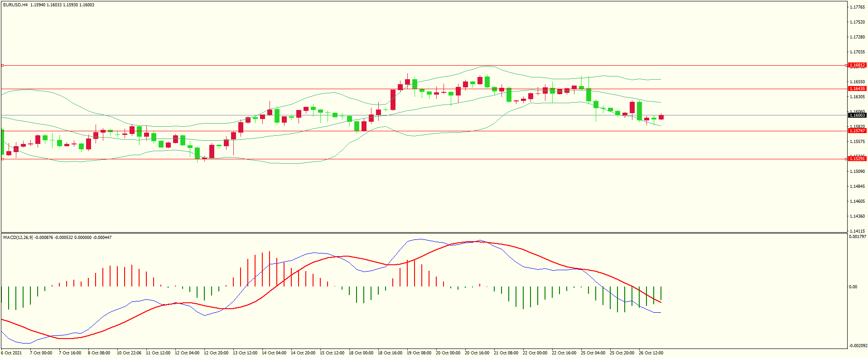Image resolution: width=868 pixels, height=358 pixels.
Task: Click the 20 Oct 16:00 time label
Action: [x=477, y=353]
